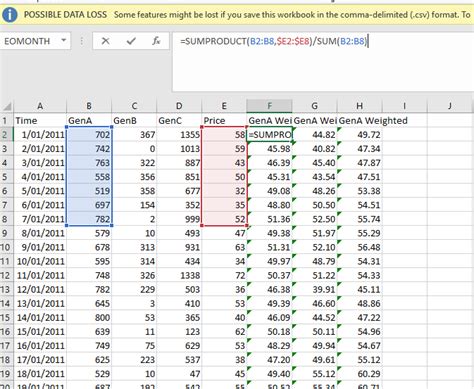This screenshot has height=389, width=474.
Task: Click cell F2 containing =SUMPRO
Action: pos(270,135)
